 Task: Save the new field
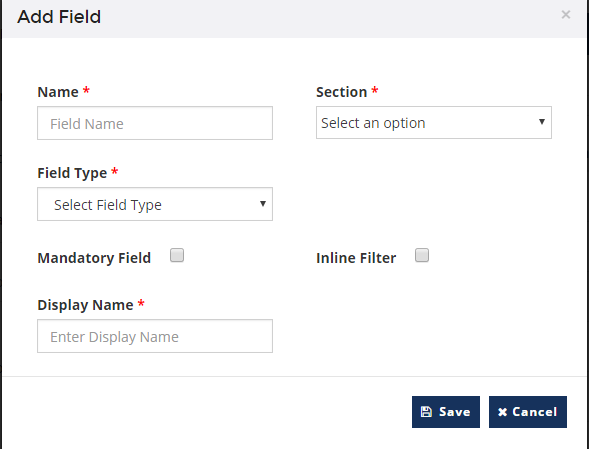[446, 412]
